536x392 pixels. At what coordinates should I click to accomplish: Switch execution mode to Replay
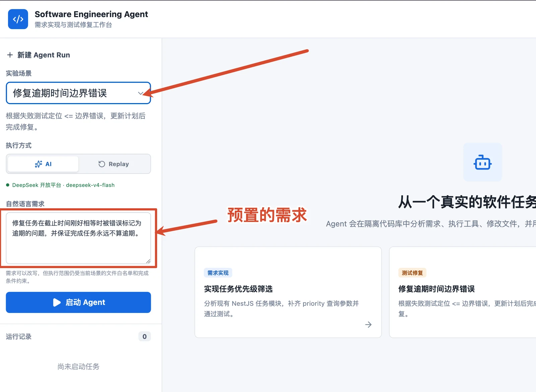click(114, 164)
